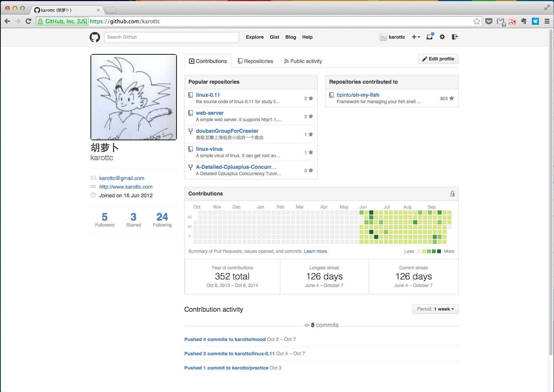
Task: Click the star icon for linux-0.11
Action: tap(311, 98)
